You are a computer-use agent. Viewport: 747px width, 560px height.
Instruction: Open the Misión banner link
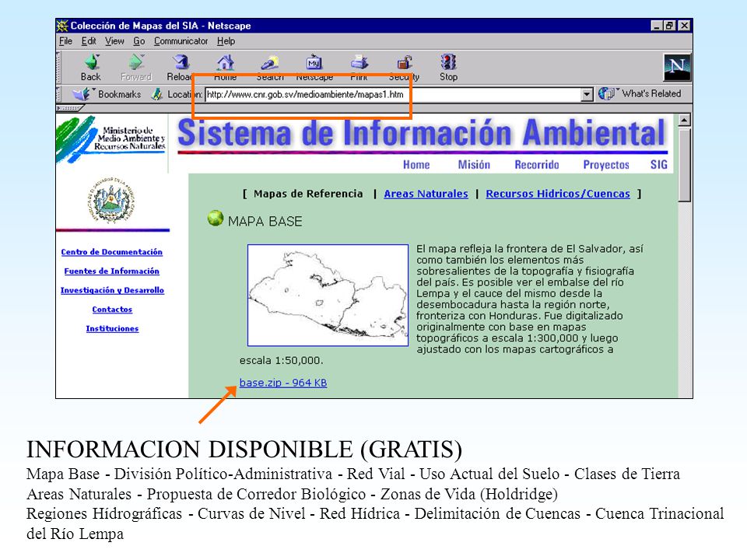(474, 165)
